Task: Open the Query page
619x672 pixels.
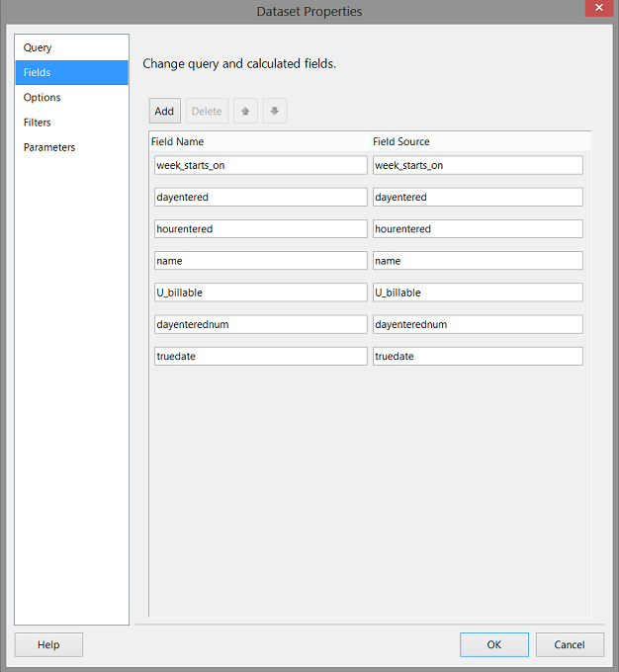Action: 39,47
